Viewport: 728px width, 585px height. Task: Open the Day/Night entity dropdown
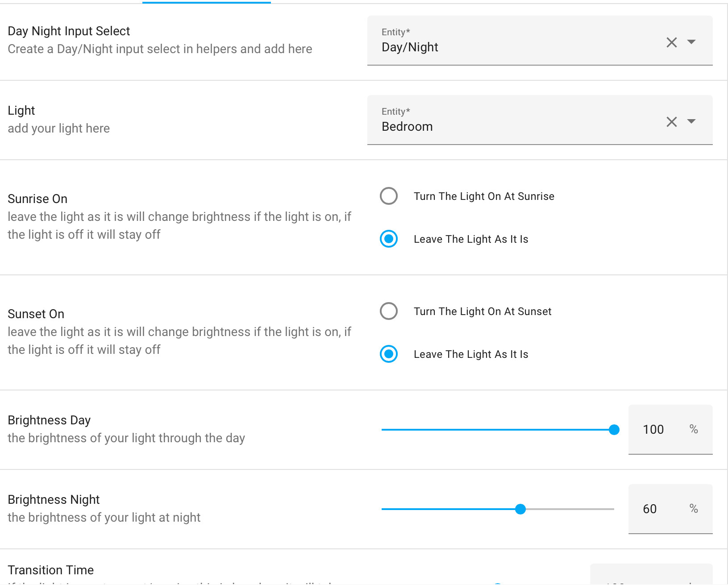point(691,42)
